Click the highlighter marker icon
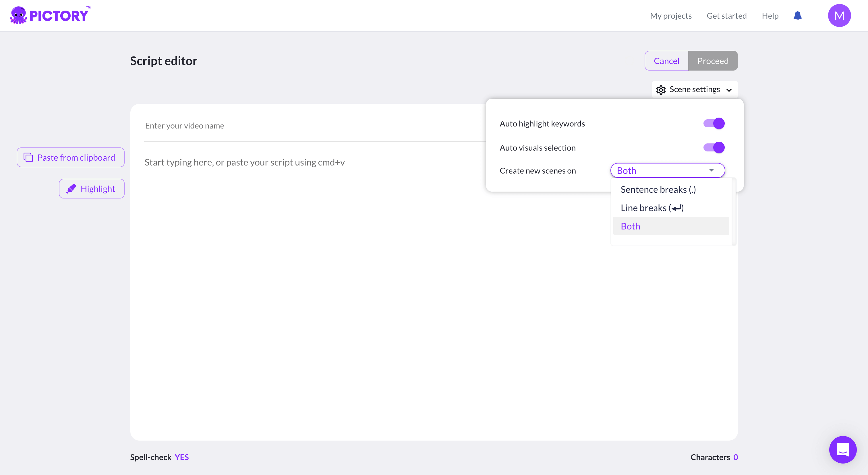The height and width of the screenshot is (475, 868). click(x=71, y=189)
